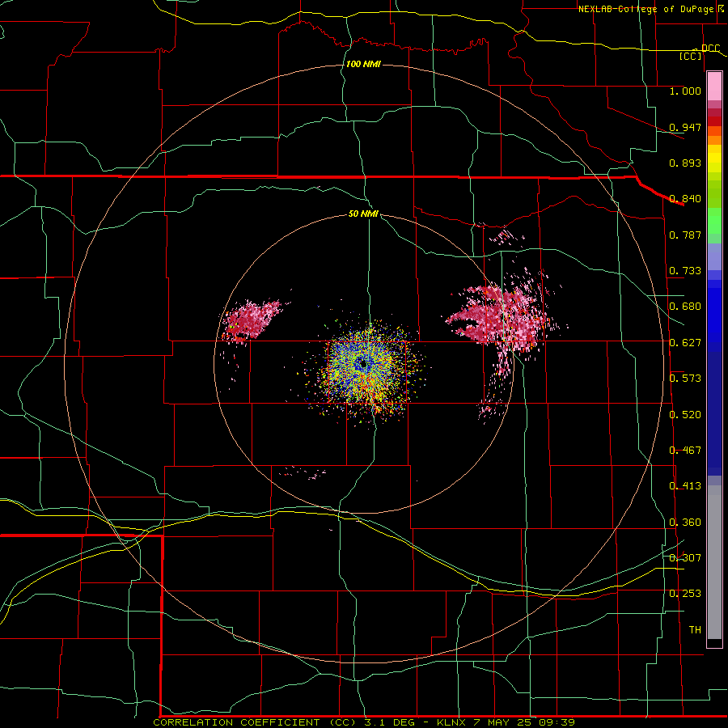Click the DCC label above the color scale
This screenshot has width=728, height=728.
(710, 49)
